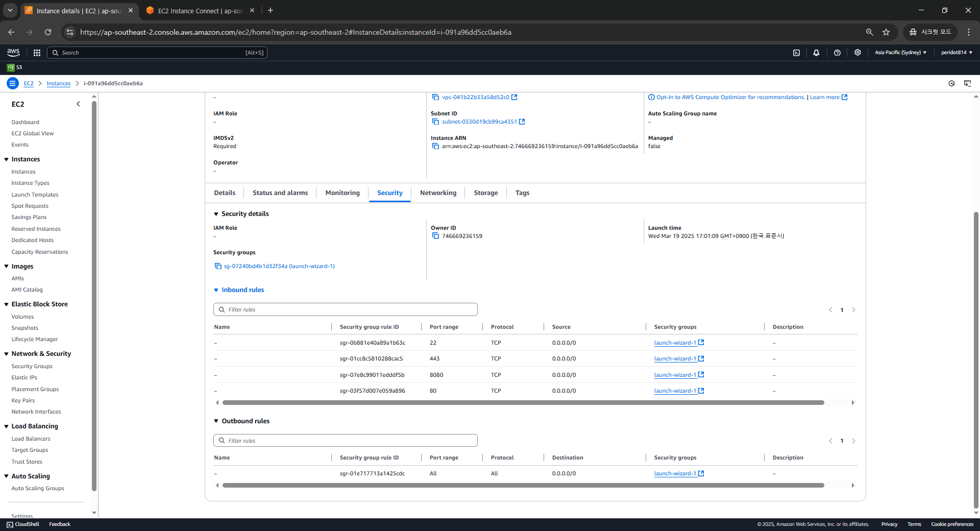Open CloudShell from the footer
This screenshot has height=531, width=980.
pos(23,524)
